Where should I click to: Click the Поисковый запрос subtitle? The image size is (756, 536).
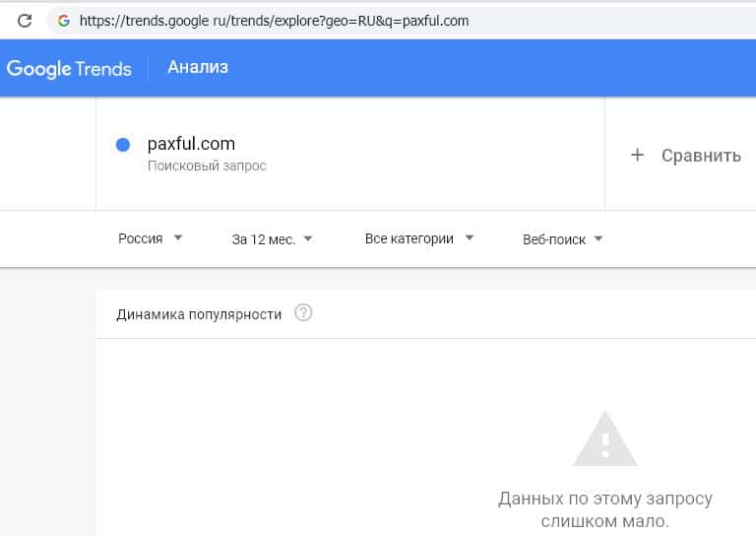[x=207, y=166]
